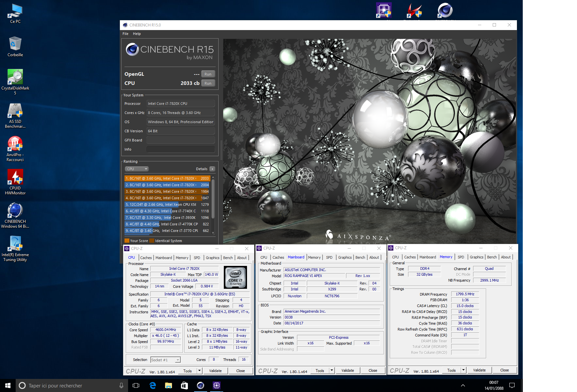The image size is (577, 392).
Task: Open the Cinebench Help menu
Action: (137, 34)
